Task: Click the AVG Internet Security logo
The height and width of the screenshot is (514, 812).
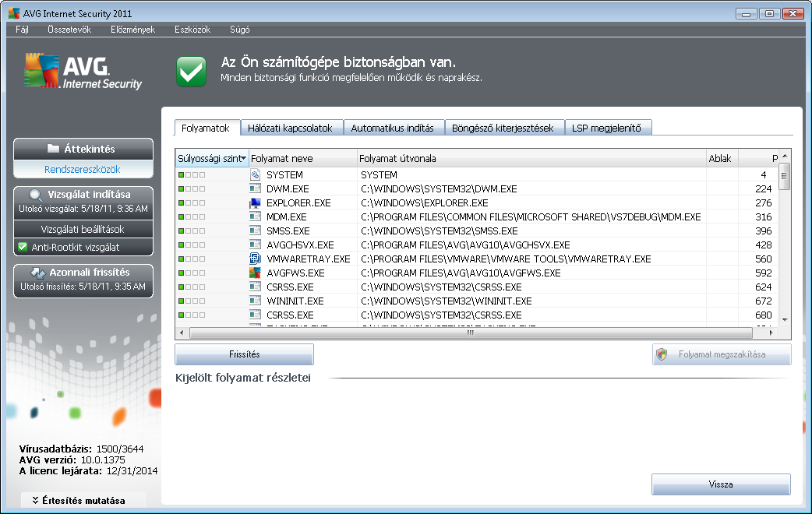Action: [x=83, y=71]
